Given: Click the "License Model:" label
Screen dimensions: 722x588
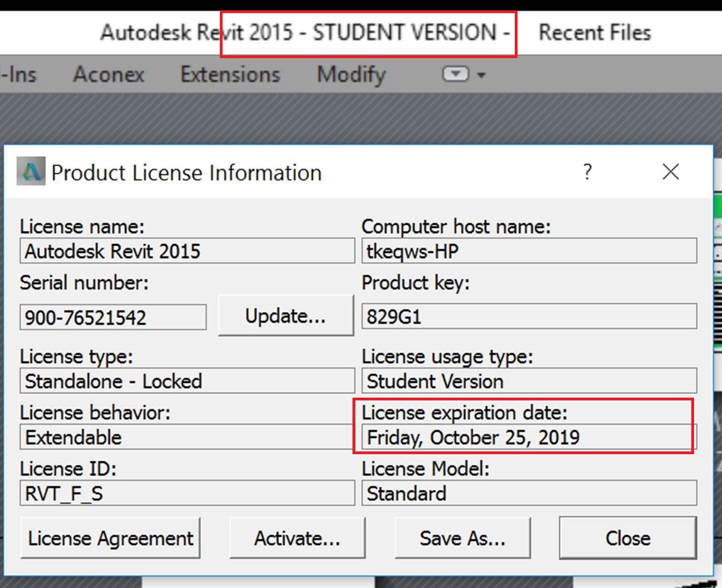Looking at the screenshot, I should 425,468.
